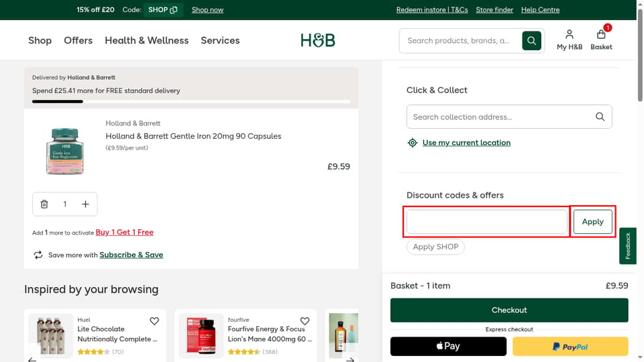The image size is (644, 362).
Task: Open Fourfive Energy & Focus title
Action: click(270, 334)
